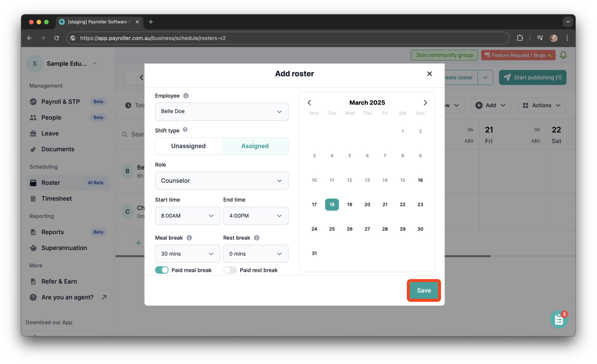Viewport: 597px width, 364px height.
Task: Open the Rest break 0 mins dropdown
Action: click(256, 254)
